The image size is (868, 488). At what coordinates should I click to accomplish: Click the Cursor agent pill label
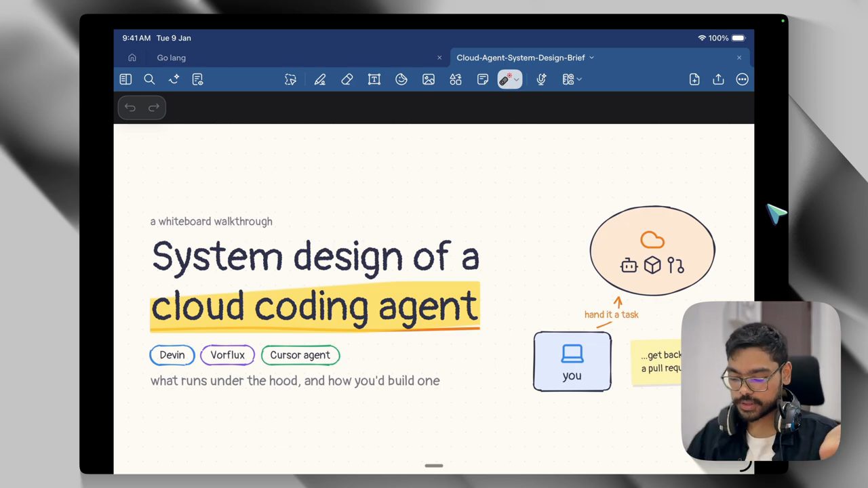[300, 355]
